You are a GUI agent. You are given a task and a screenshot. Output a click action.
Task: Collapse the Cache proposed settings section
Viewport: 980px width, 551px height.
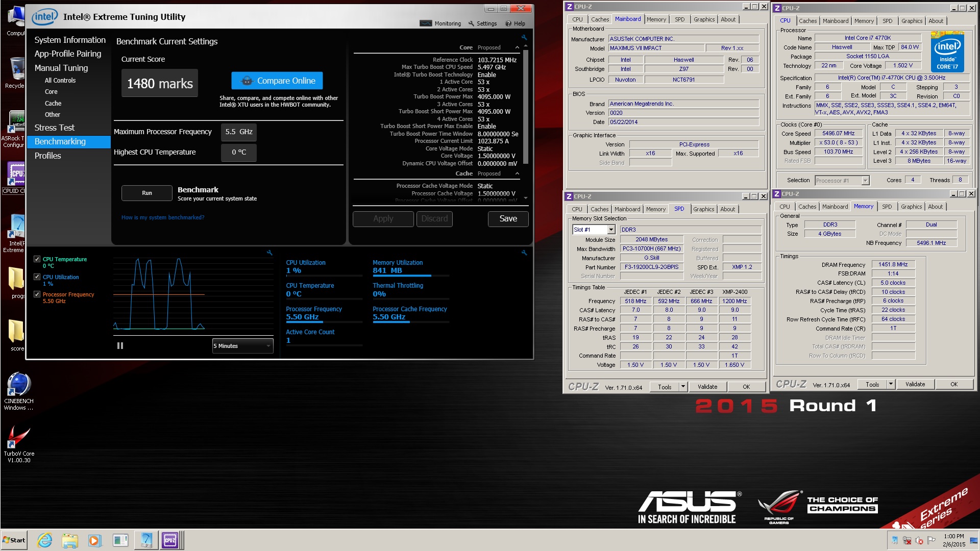point(517,173)
